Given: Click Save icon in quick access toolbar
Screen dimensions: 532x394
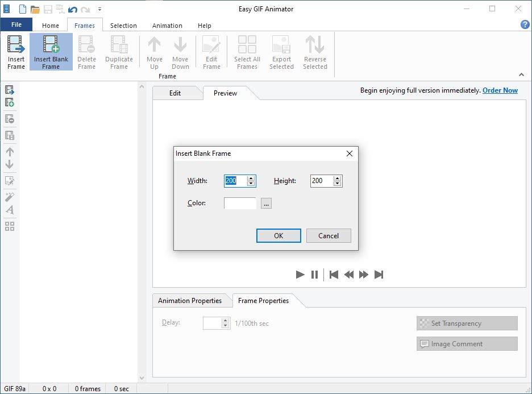Looking at the screenshot, I should [48, 9].
